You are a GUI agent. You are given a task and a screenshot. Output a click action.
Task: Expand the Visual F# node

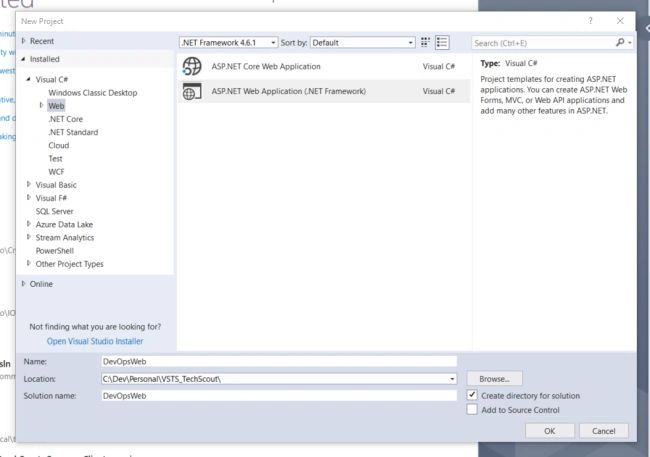coord(29,197)
